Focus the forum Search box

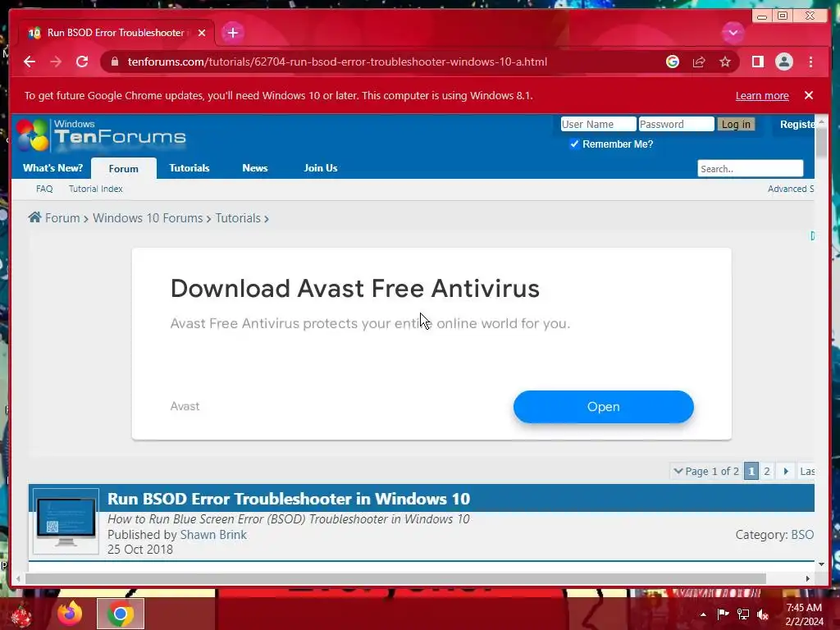pyautogui.click(x=750, y=169)
